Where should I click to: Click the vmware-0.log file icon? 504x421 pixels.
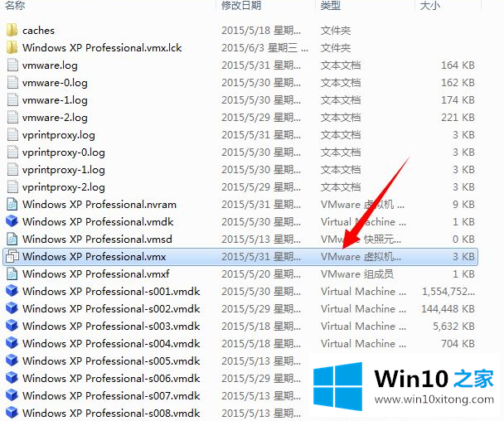pyautogui.click(x=12, y=82)
